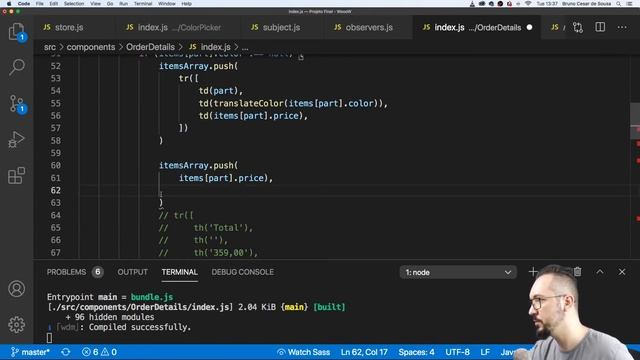Kill terminal with trash icon

point(578,272)
